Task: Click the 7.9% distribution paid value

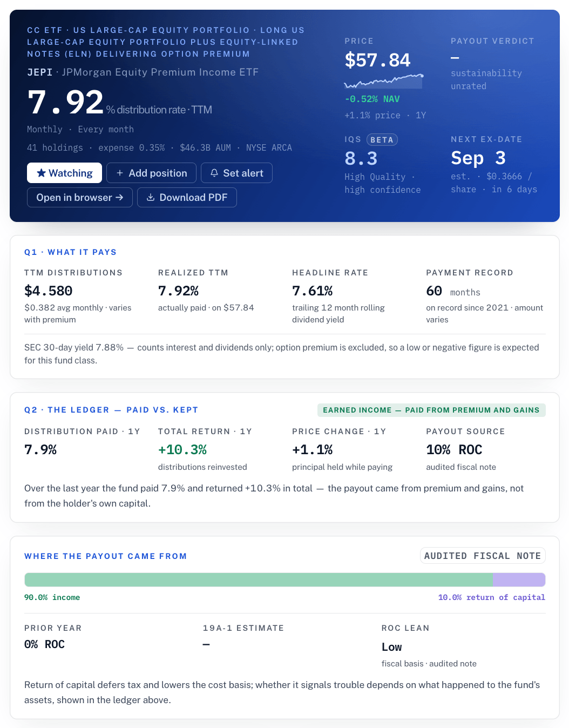Action: point(40,450)
